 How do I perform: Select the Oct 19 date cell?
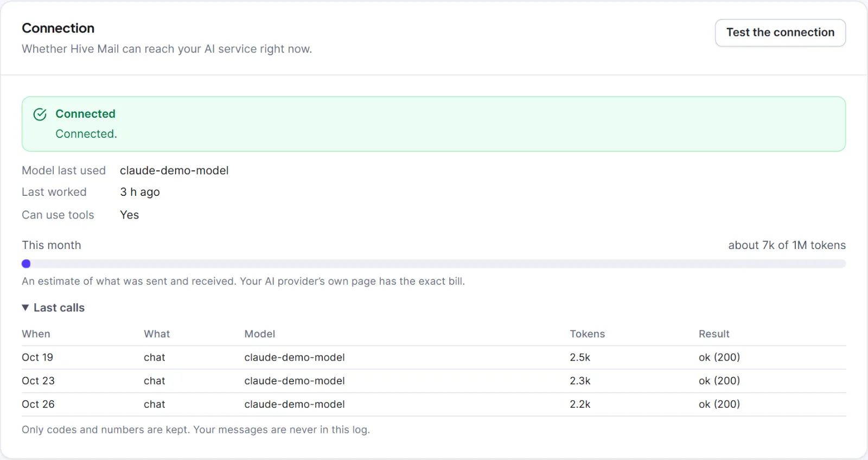coord(37,357)
